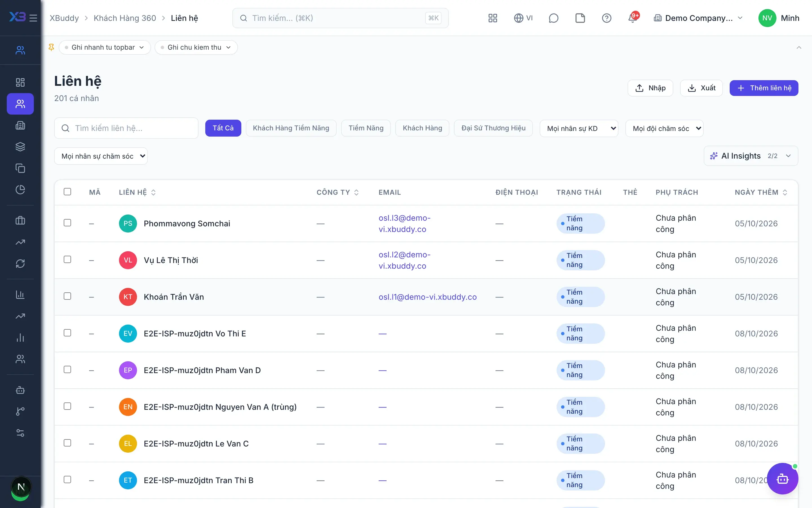Image resolution: width=812 pixels, height=508 pixels.
Task: Open the sticky note icon in topbar
Action: click(x=580, y=18)
